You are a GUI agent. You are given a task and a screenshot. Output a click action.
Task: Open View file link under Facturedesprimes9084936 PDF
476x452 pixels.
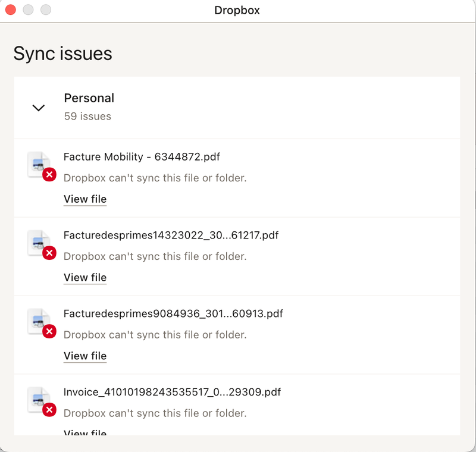85,356
